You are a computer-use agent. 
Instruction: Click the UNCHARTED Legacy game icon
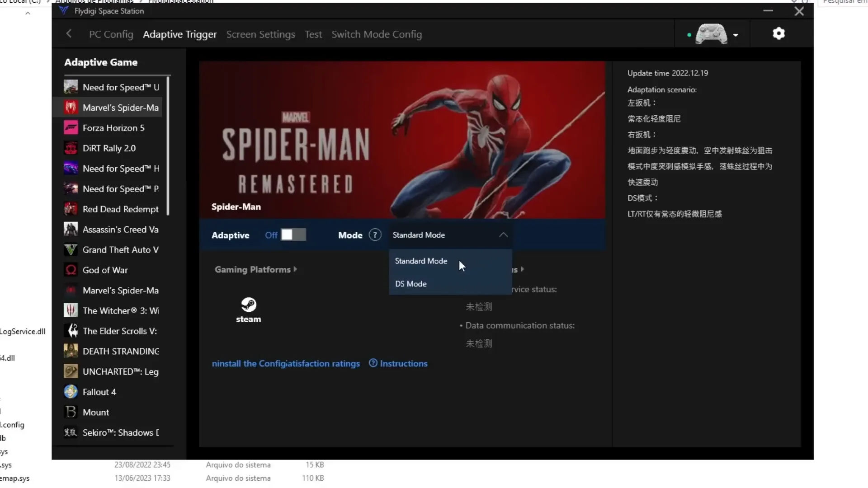(x=71, y=371)
